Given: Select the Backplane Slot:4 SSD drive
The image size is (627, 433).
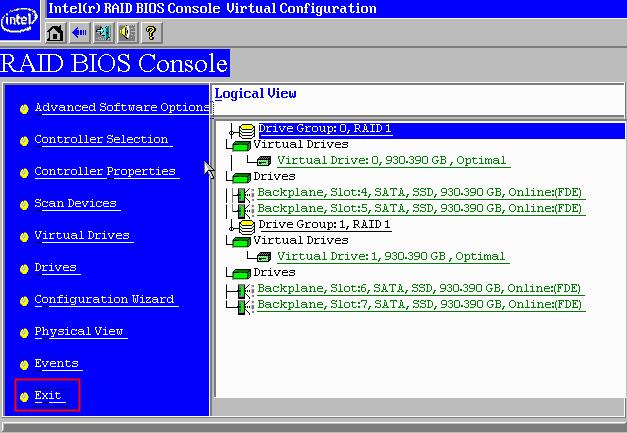Looking at the screenshot, I should click(419, 193).
